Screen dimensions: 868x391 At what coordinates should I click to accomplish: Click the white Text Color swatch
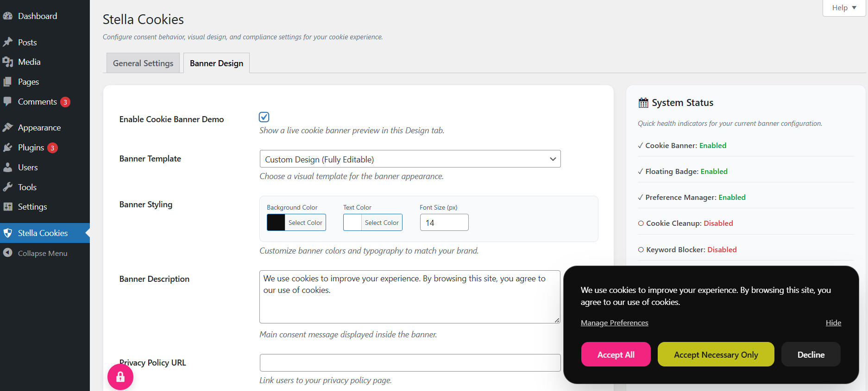352,223
